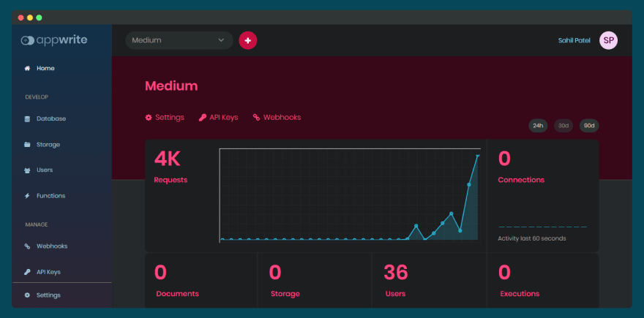Click the sidebar Webhooks link icon

coord(27,246)
